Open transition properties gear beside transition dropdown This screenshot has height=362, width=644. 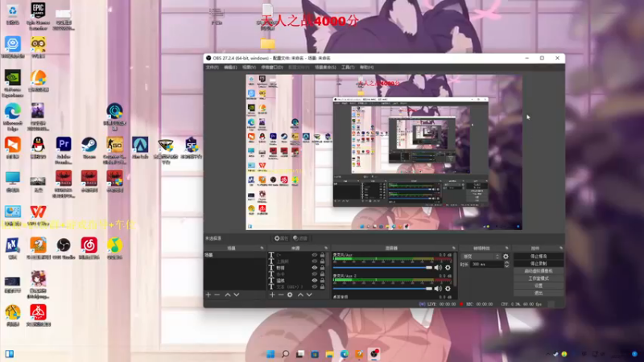506,257
